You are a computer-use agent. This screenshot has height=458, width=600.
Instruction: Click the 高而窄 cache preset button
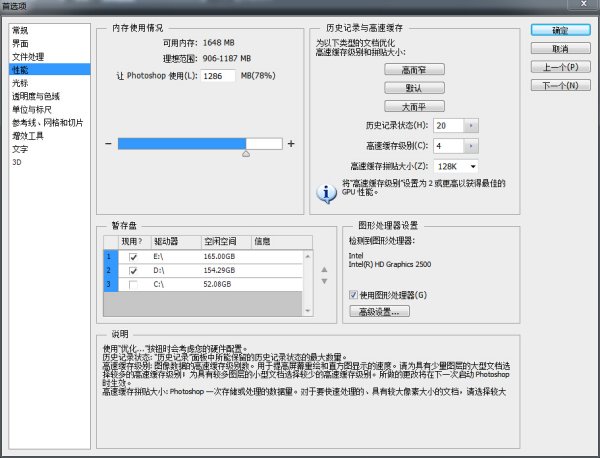pyautogui.click(x=414, y=70)
